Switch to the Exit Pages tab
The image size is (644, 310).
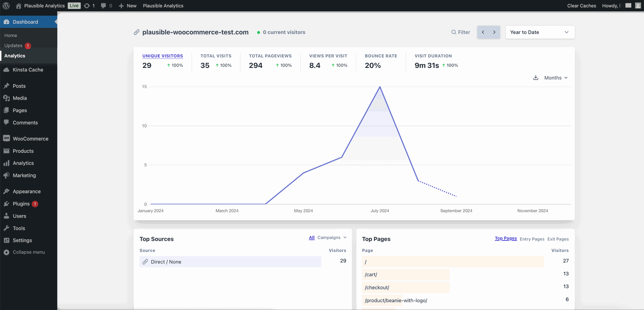click(558, 239)
